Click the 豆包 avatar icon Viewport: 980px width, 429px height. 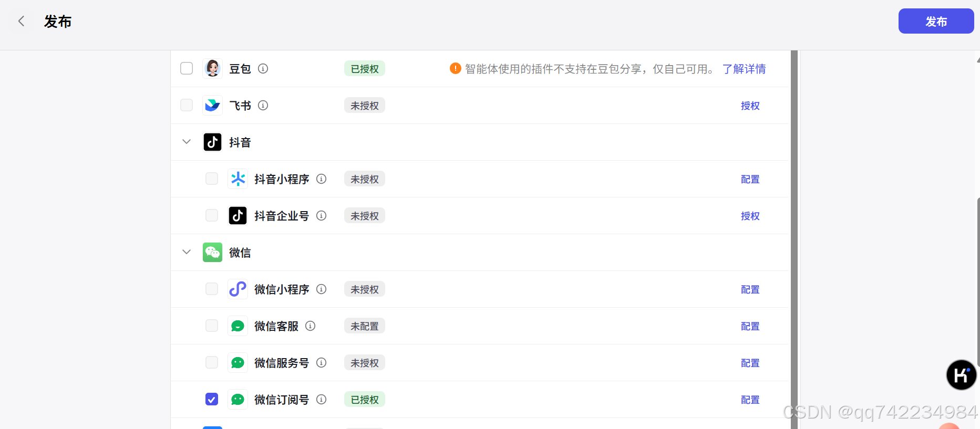click(212, 69)
